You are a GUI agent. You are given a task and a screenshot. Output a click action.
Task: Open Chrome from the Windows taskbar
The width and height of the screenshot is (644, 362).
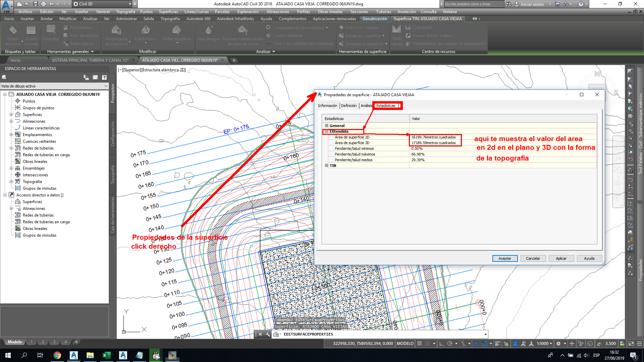(57, 355)
